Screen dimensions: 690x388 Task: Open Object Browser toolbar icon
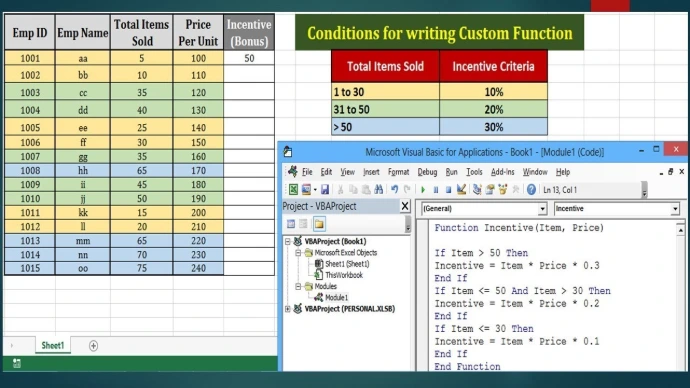point(503,190)
